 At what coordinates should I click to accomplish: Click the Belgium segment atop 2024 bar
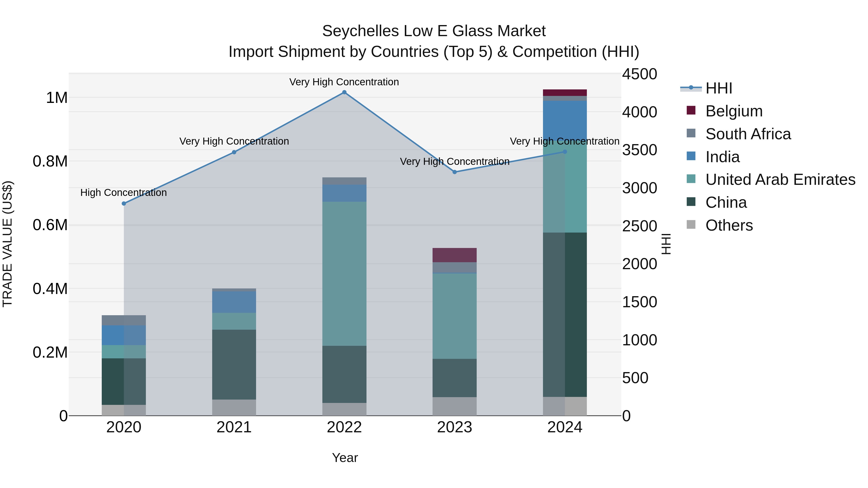pos(565,93)
